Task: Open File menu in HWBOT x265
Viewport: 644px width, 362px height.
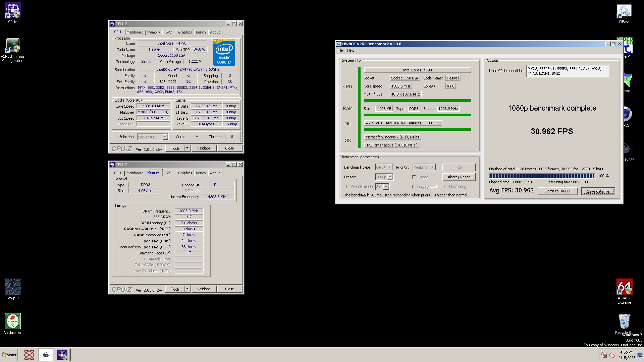Action: click(340, 50)
